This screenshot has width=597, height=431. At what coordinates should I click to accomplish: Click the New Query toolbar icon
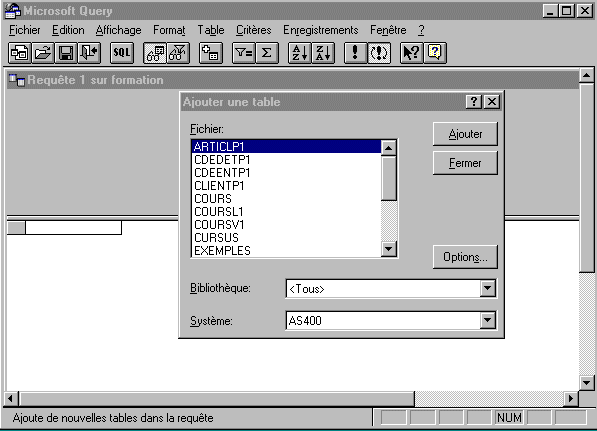tap(19, 53)
